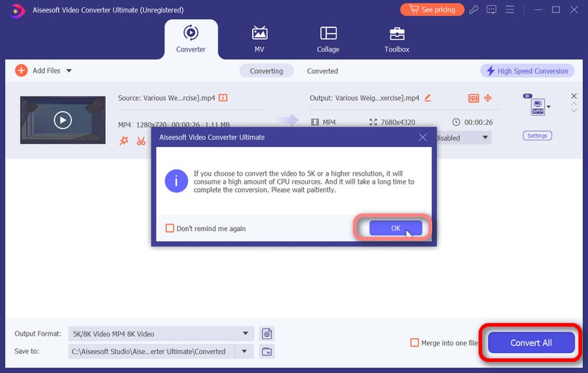Click the source file info icon
The height and width of the screenshot is (373, 588).
coord(223,98)
